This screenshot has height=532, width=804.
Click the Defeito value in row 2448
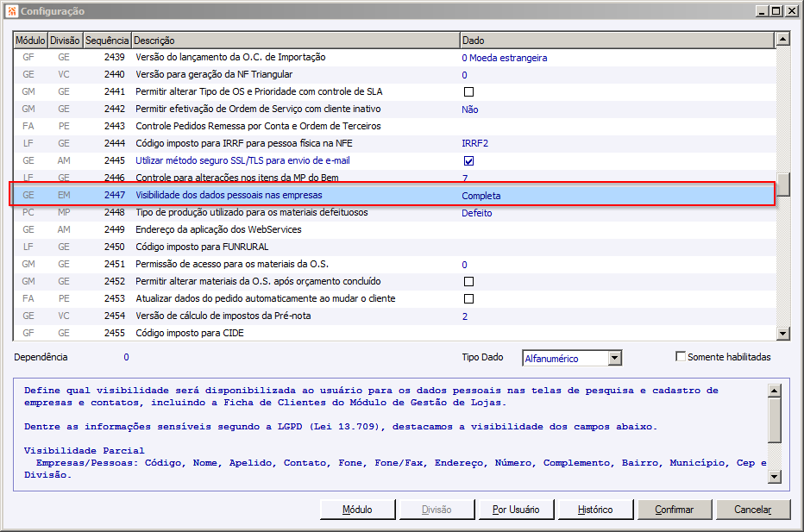point(477,213)
